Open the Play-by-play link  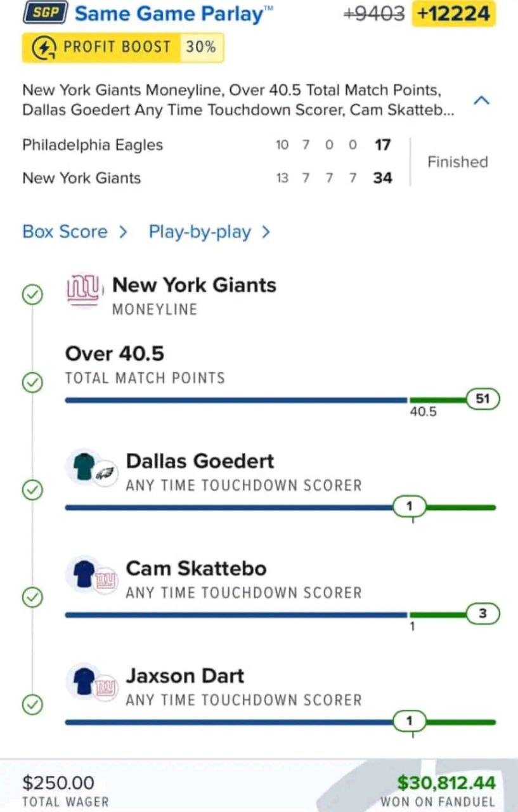209,232
